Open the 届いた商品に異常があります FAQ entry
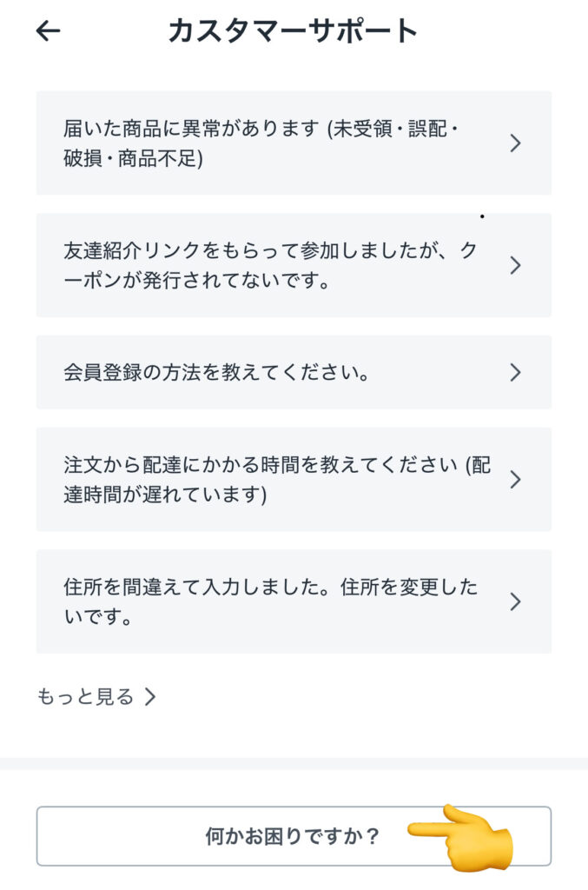The width and height of the screenshot is (588, 890). (x=261, y=143)
